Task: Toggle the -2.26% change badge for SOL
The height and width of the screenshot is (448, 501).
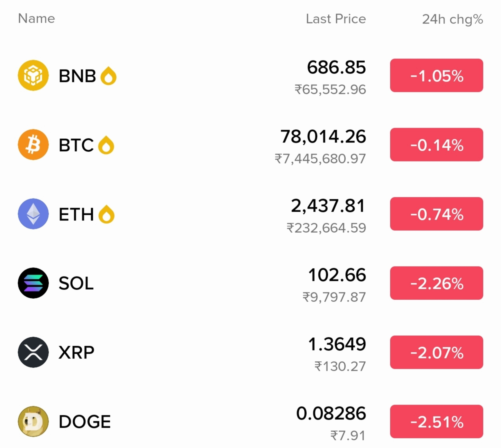Action: (437, 283)
